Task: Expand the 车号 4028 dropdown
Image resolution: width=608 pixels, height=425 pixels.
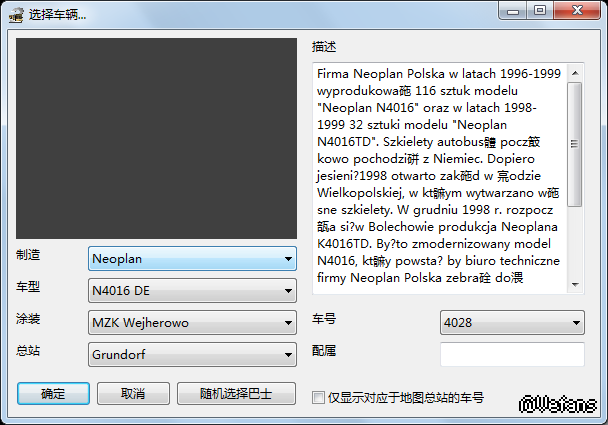Action: [512, 322]
